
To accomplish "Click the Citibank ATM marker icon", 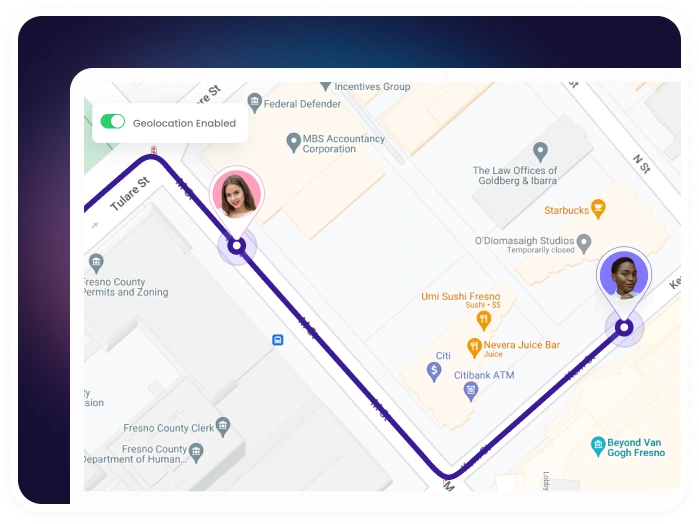I will pyautogui.click(x=470, y=392).
